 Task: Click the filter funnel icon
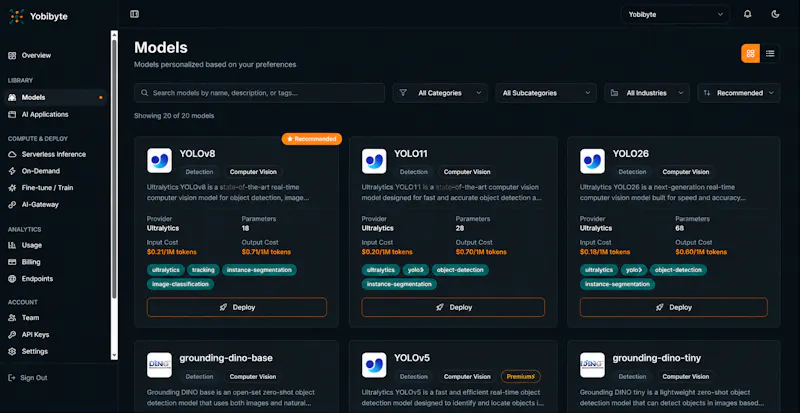click(403, 93)
